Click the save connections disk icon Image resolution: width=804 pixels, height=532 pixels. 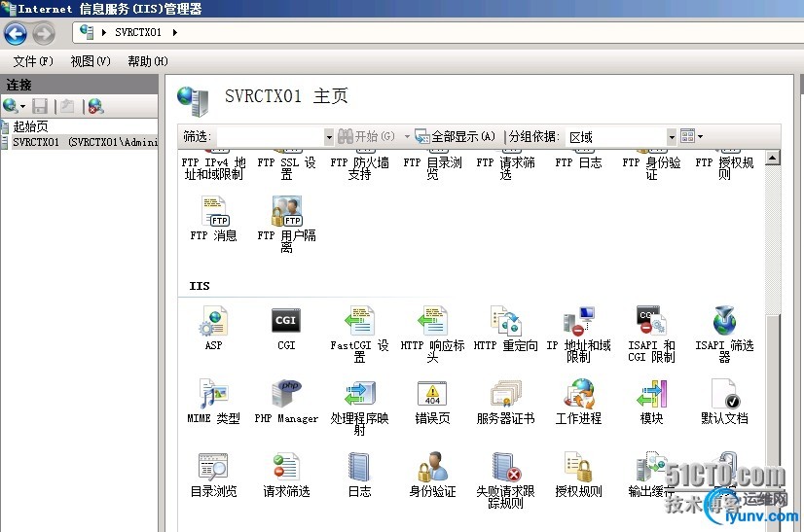[40, 106]
